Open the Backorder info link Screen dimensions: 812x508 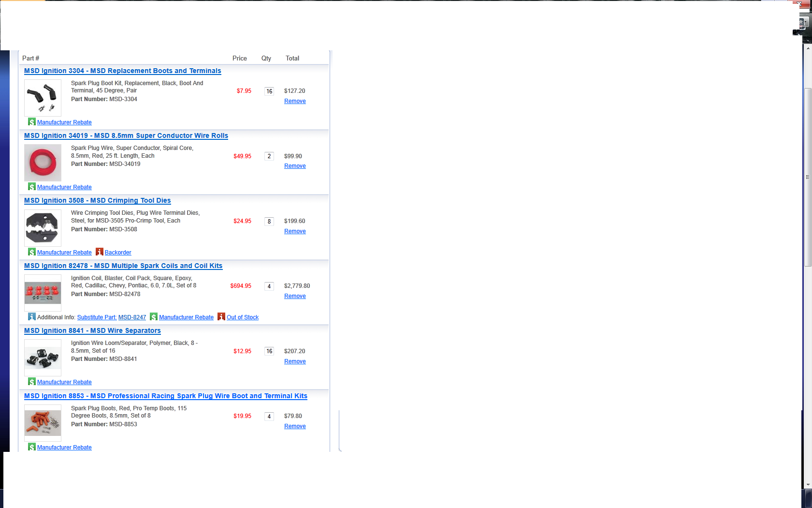point(118,253)
